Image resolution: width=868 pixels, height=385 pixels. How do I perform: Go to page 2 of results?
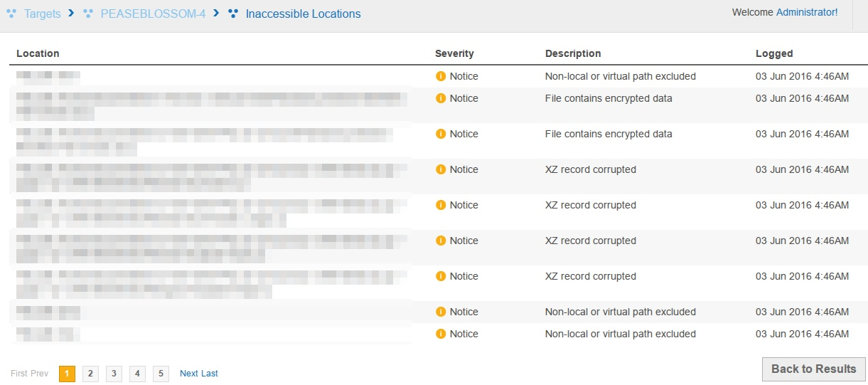(x=90, y=374)
